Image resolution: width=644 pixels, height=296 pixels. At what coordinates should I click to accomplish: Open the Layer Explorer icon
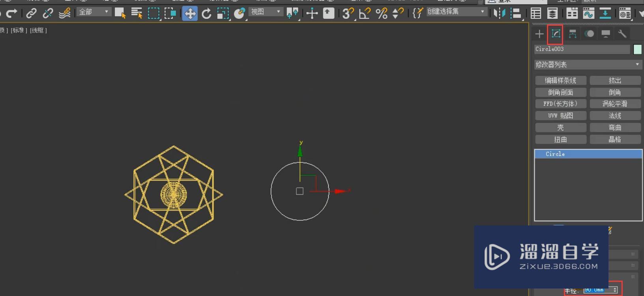tap(552, 13)
